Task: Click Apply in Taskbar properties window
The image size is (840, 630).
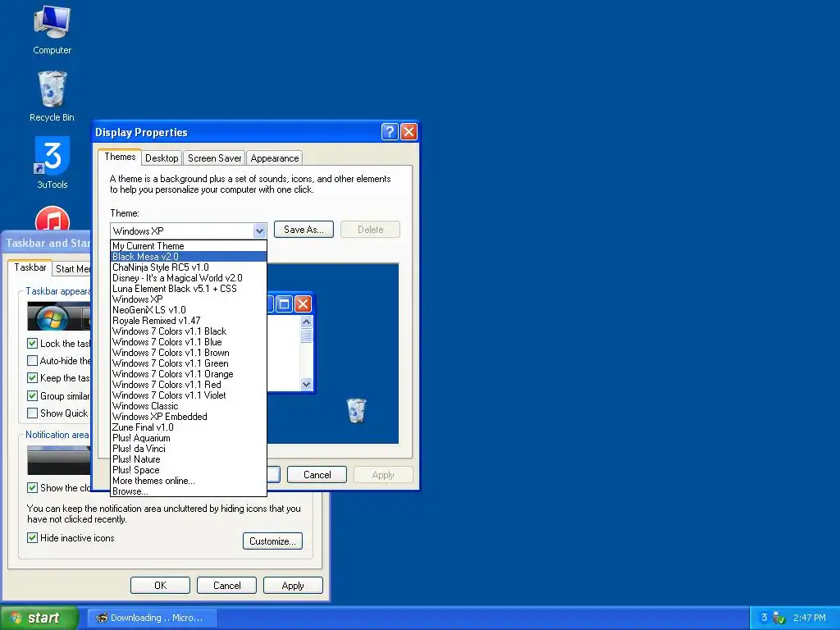Action: [x=293, y=586]
